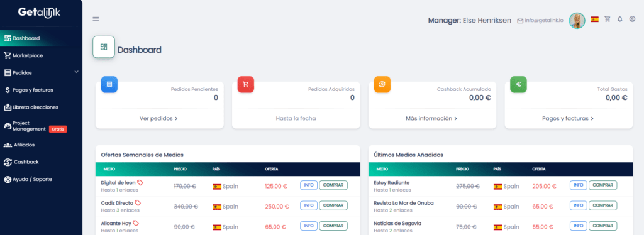644x235 pixels.
Task: Click COMPRAR button for Alicante Hoy
Action: tap(333, 226)
